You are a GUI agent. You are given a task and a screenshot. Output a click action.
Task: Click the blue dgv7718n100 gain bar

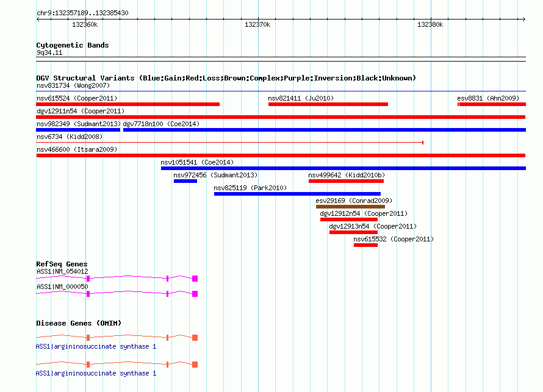(x=325, y=130)
